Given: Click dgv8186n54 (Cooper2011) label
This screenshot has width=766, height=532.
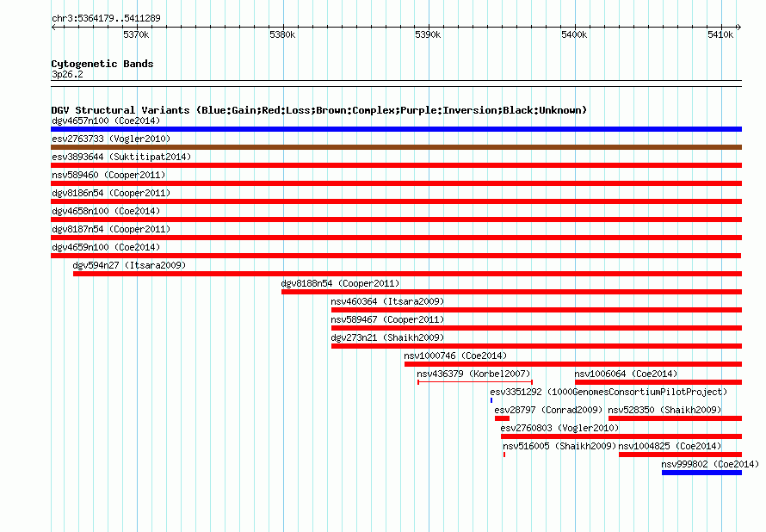Looking at the screenshot, I should pos(111,193).
